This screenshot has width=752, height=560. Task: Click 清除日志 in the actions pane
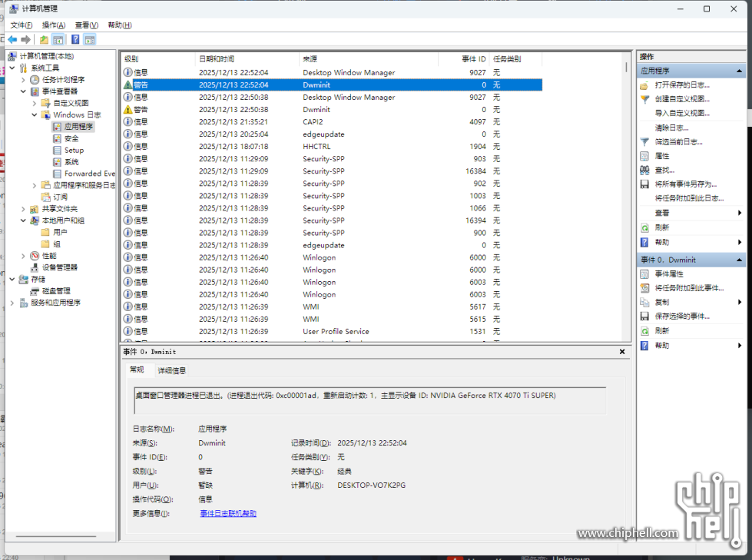[671, 128]
